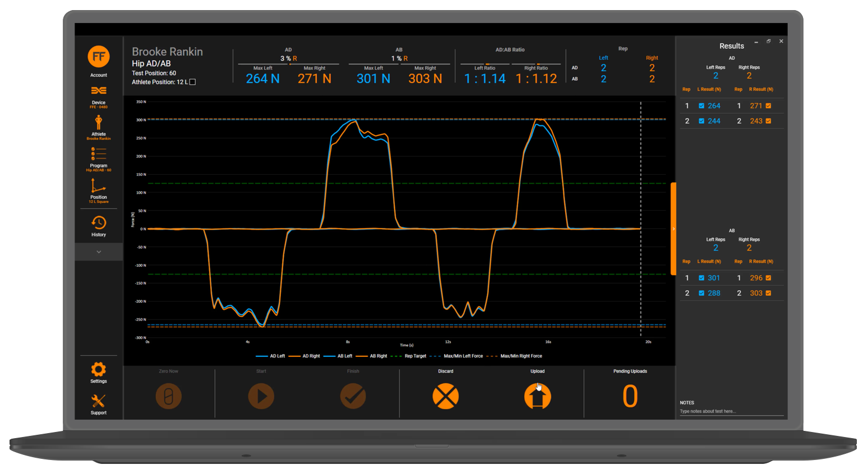The image size is (868, 474).
Task: Open the Settings gear icon
Action: pos(99,369)
